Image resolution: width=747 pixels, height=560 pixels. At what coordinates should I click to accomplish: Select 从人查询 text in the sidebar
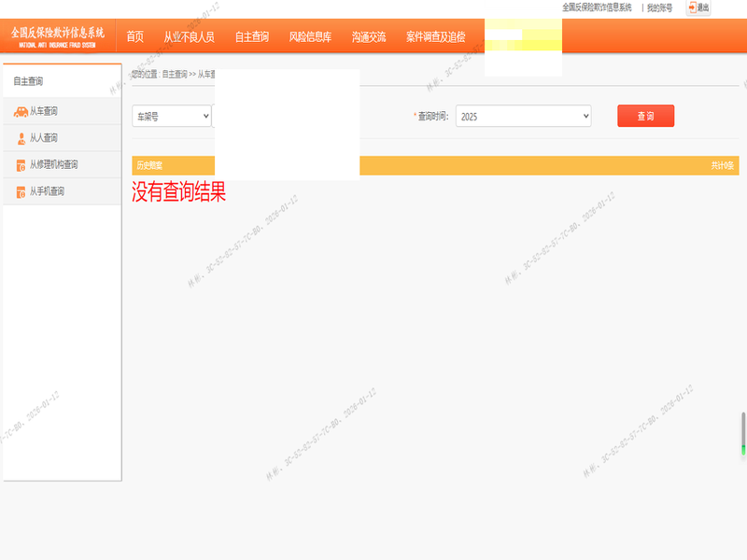click(x=44, y=138)
